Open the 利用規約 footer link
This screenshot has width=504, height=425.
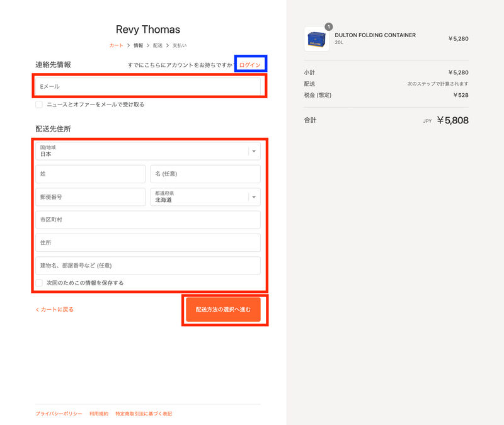(99, 414)
